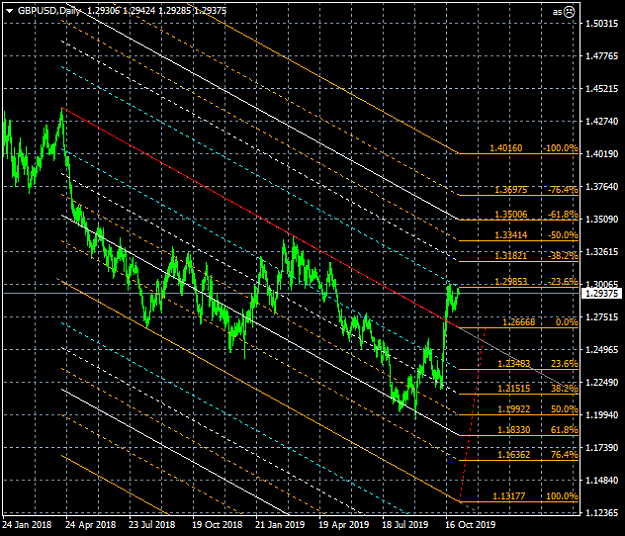Click the current price label 1.29375

(602, 294)
